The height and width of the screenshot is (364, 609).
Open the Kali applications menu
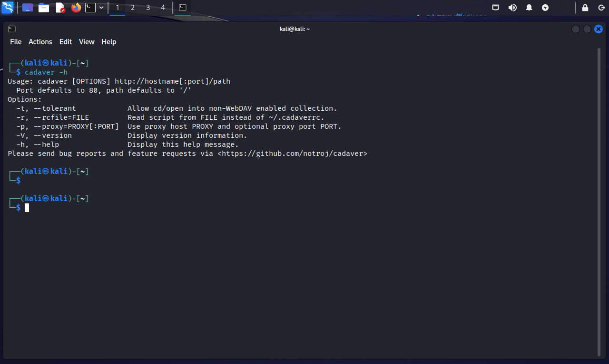tap(8, 8)
